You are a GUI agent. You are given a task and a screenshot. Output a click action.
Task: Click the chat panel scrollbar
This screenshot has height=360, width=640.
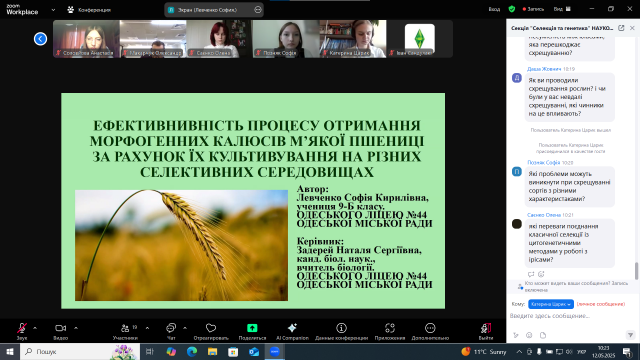point(636,271)
